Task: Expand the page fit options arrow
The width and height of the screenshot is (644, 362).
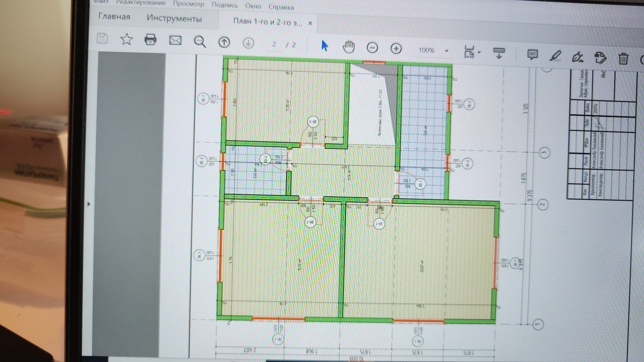Action: coord(479,53)
